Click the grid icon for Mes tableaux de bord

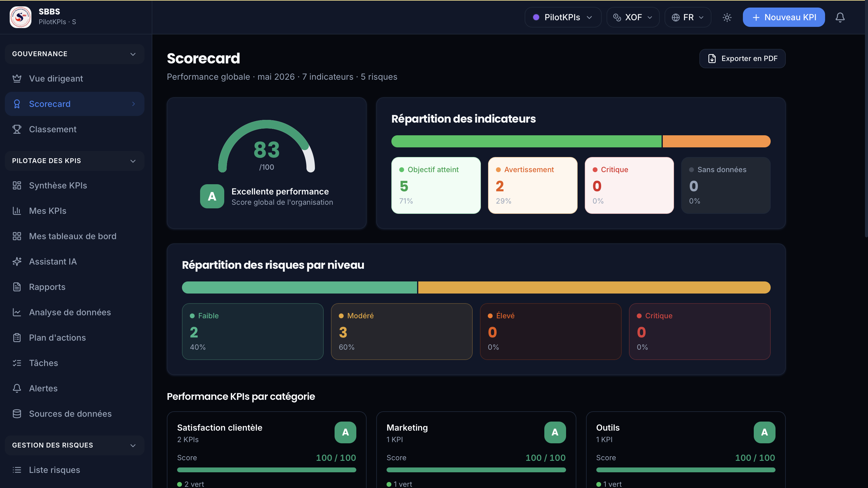pos(17,236)
